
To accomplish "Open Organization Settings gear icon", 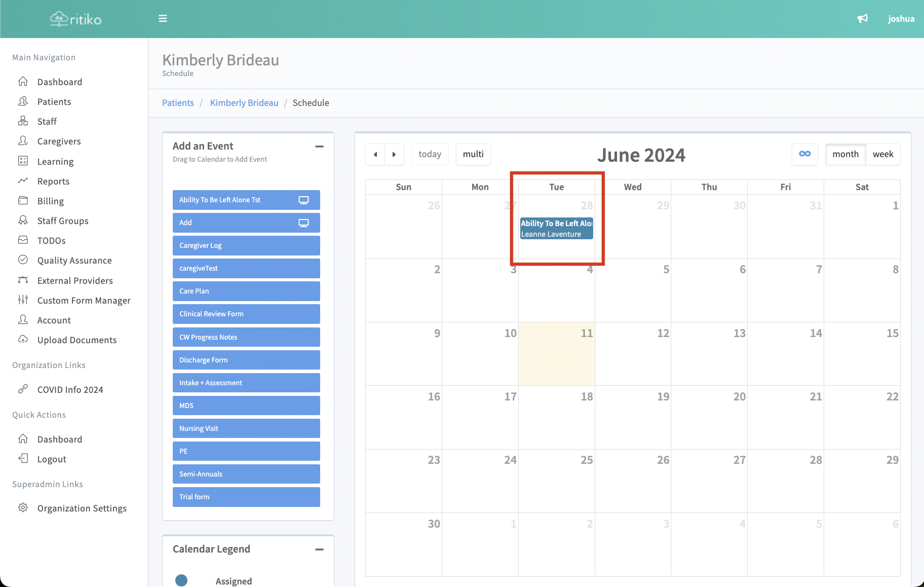I will pos(23,508).
